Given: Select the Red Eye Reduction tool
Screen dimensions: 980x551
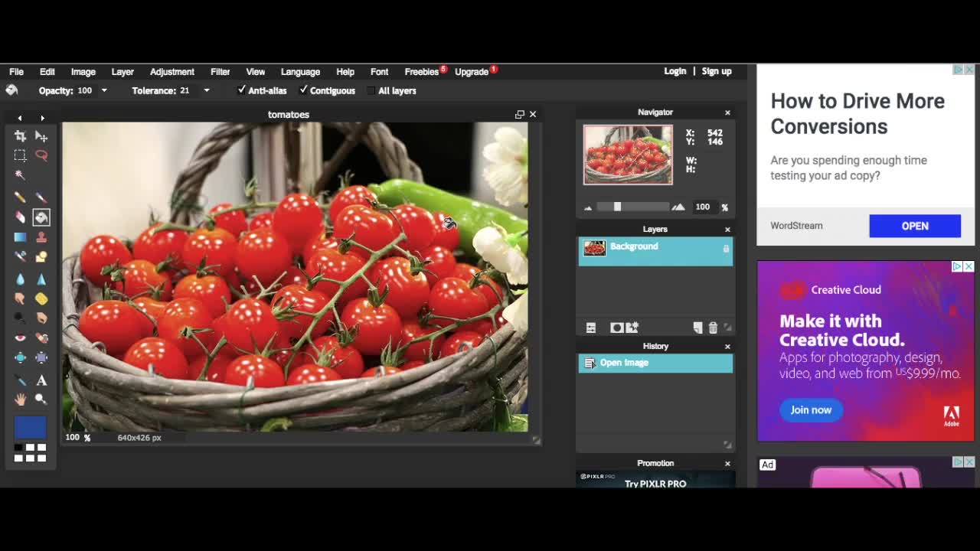Looking at the screenshot, I should [19, 337].
